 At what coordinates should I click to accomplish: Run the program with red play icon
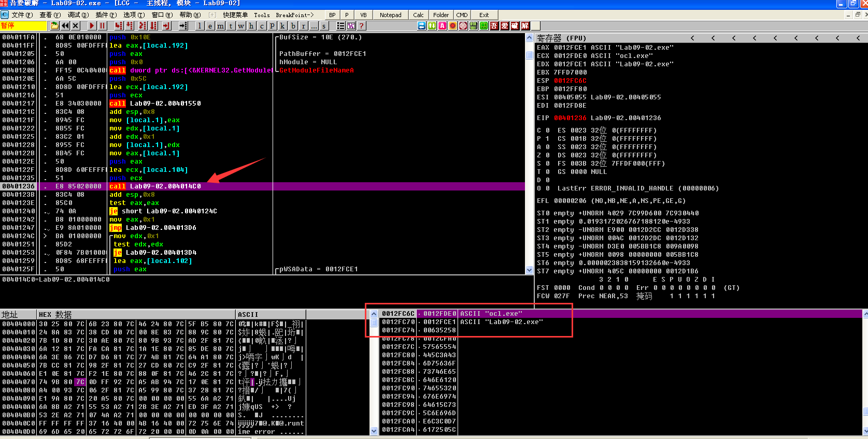coord(92,25)
